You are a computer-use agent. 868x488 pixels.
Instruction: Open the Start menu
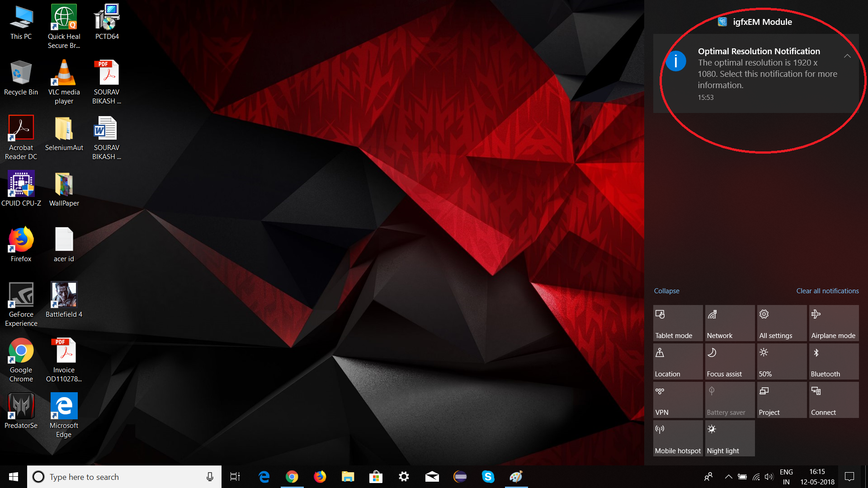click(x=14, y=477)
